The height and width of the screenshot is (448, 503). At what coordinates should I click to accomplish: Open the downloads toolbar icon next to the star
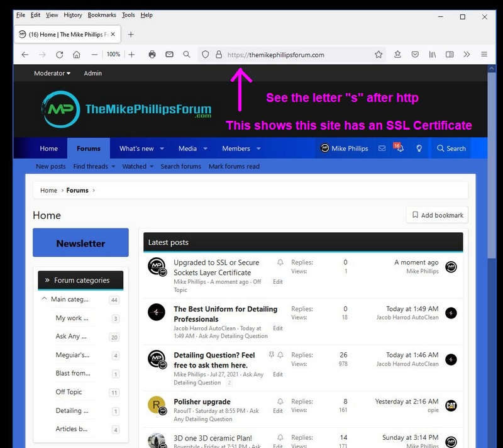[x=397, y=55]
